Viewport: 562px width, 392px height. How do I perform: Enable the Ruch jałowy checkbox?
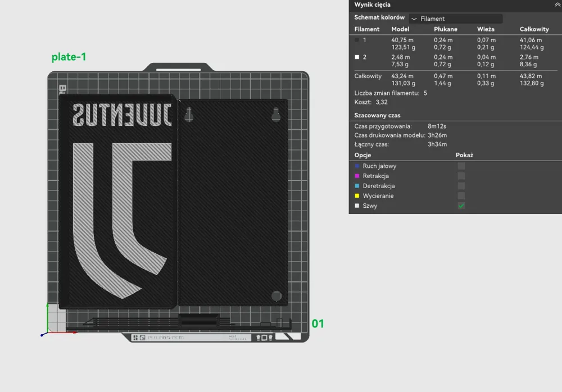click(461, 166)
